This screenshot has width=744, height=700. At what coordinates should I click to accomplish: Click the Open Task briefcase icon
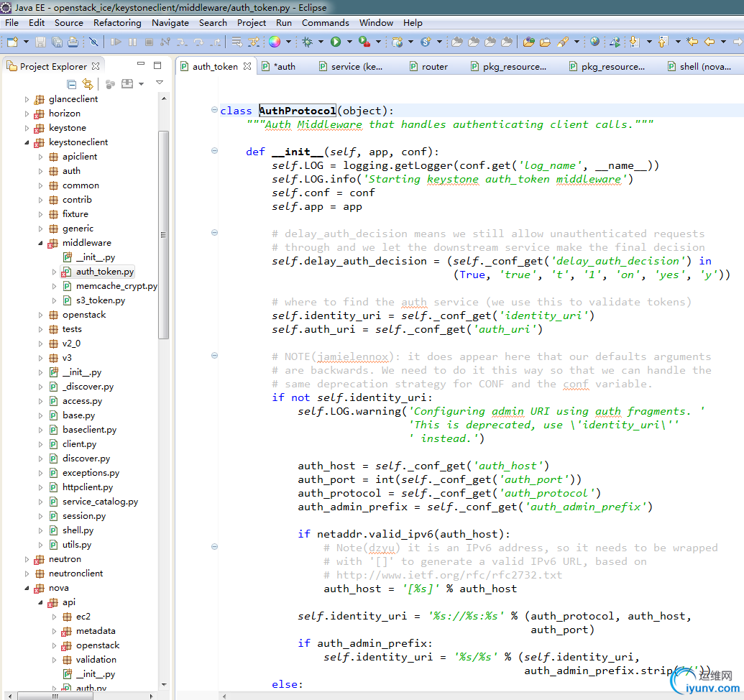click(545, 42)
